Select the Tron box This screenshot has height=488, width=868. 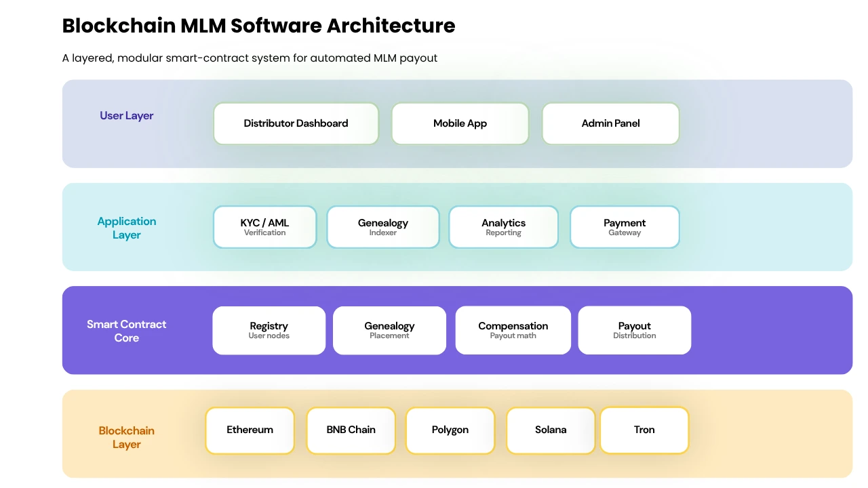644,430
